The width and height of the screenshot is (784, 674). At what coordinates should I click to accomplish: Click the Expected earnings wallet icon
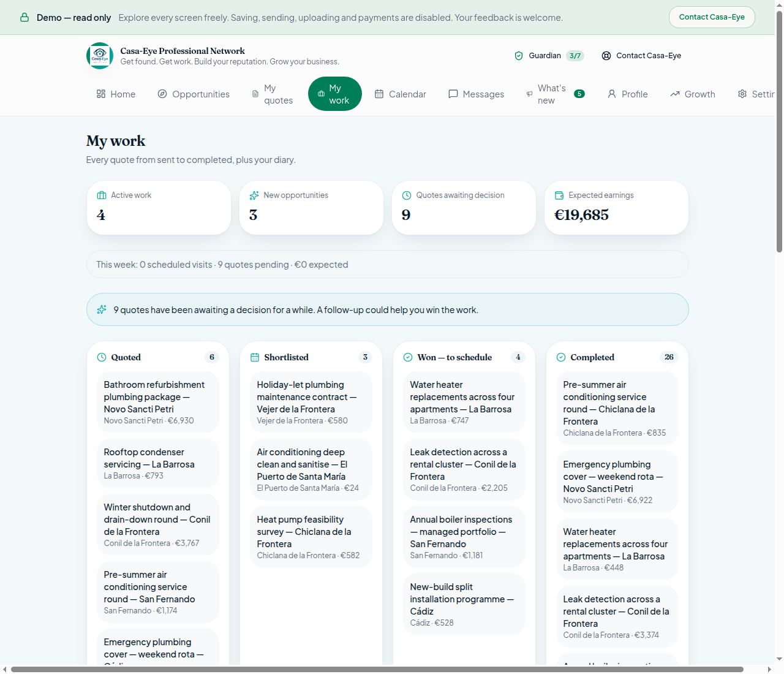(x=559, y=195)
